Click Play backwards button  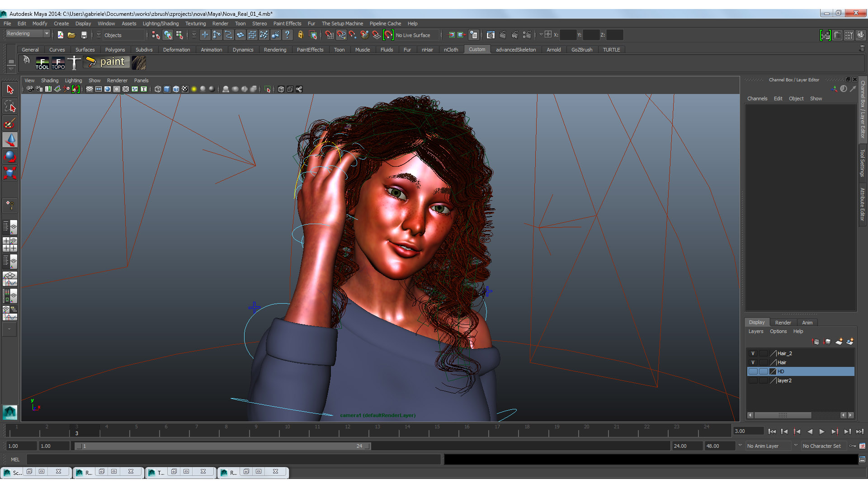[810, 432]
